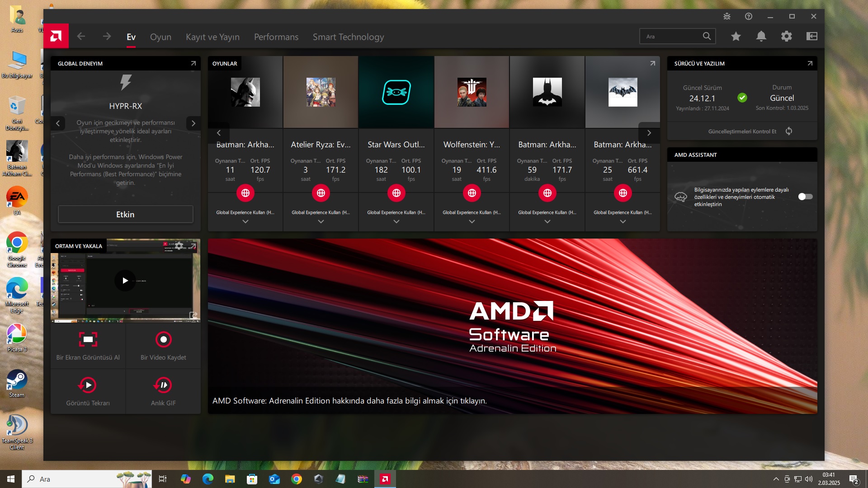
Task: Play the Ortam ve Yakala video thumbnail
Action: 125,281
